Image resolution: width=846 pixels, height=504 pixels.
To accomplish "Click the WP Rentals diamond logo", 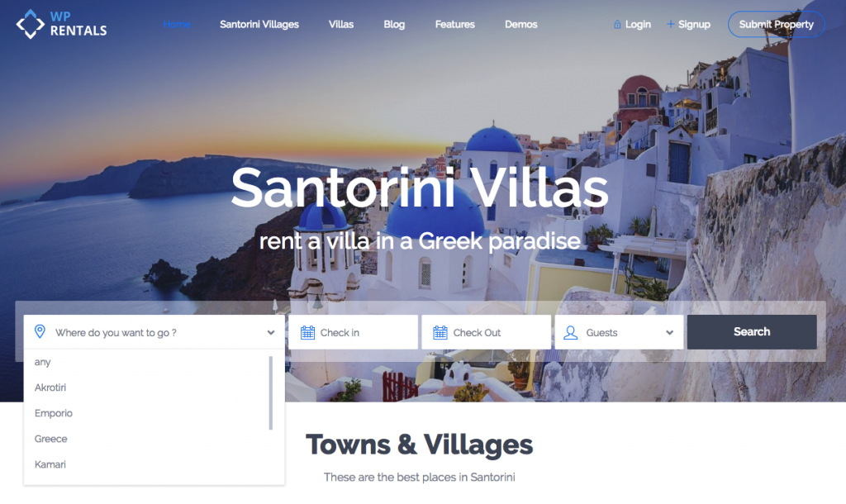I will click(x=31, y=24).
